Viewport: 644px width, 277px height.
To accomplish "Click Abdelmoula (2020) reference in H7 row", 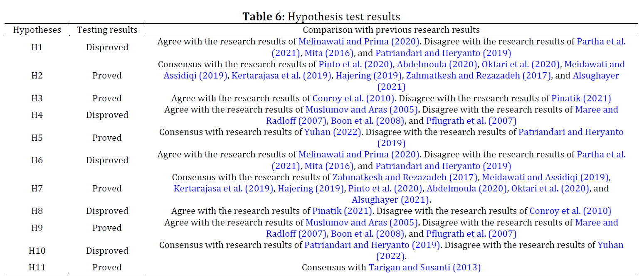I will [467, 189].
